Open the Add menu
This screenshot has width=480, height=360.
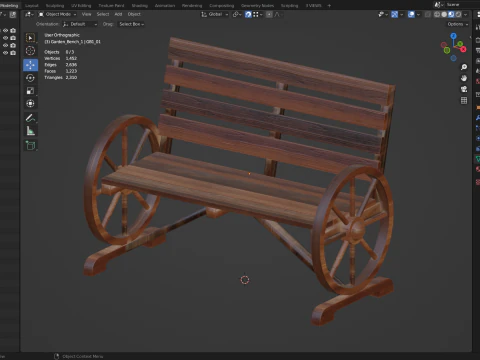(x=118, y=14)
